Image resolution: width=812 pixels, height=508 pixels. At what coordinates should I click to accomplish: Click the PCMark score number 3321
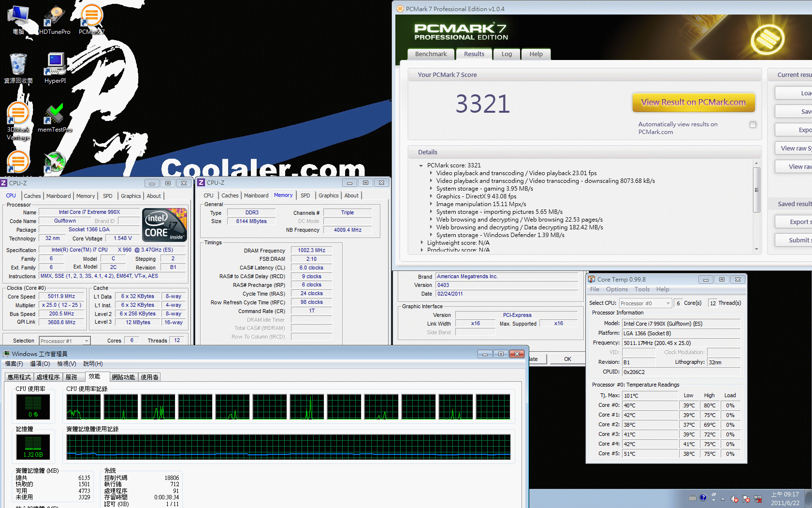tap(483, 104)
